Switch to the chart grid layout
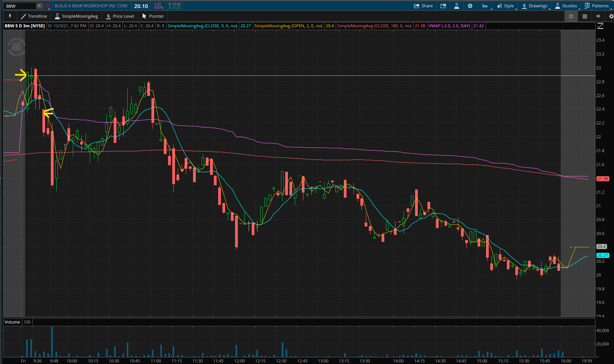 point(585,16)
